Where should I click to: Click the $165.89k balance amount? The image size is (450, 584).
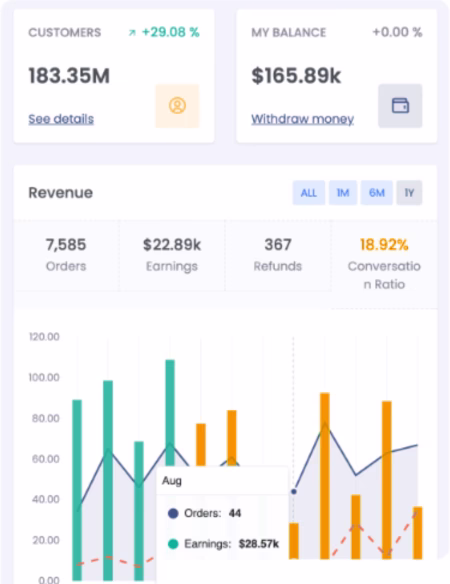coord(296,76)
